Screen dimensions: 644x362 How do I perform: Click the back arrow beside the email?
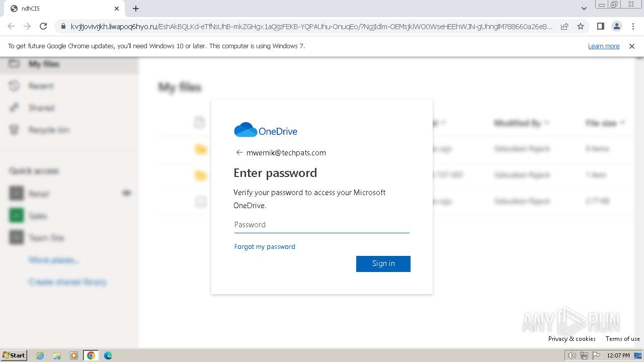click(239, 153)
